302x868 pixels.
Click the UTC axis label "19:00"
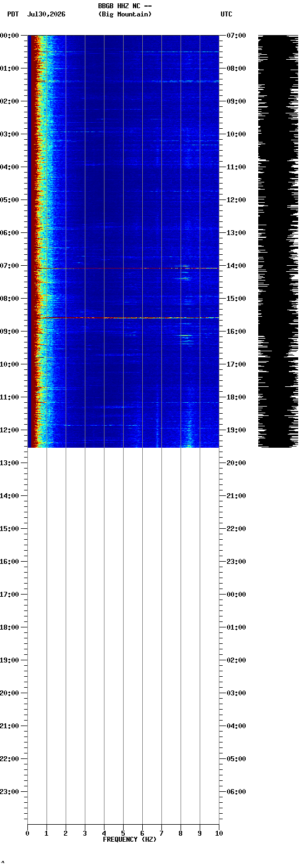tap(236, 430)
